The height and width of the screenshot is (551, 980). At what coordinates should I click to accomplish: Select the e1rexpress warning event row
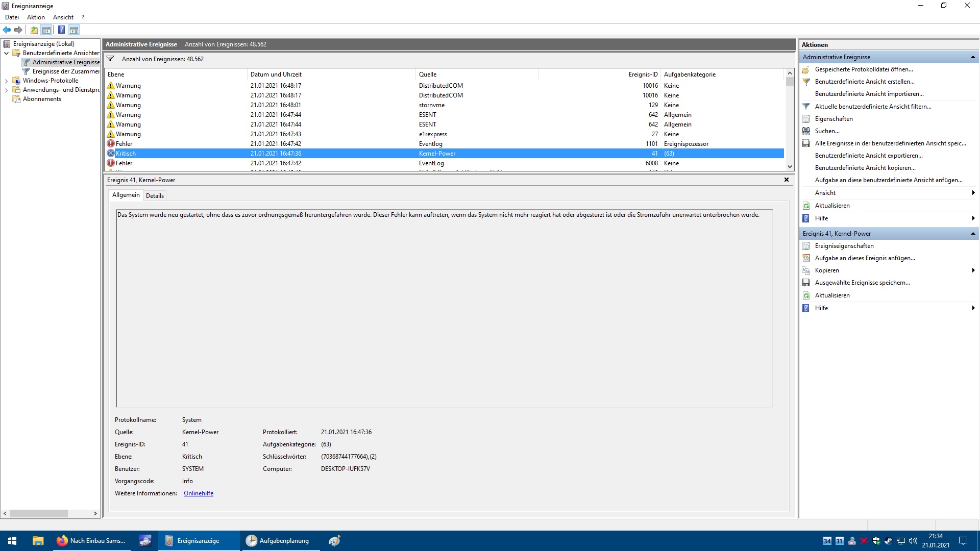coord(433,134)
